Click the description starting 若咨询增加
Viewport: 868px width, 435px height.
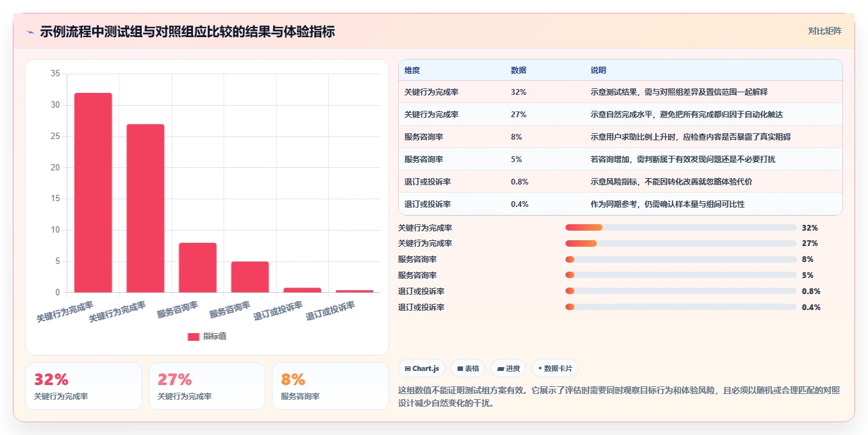(683, 160)
